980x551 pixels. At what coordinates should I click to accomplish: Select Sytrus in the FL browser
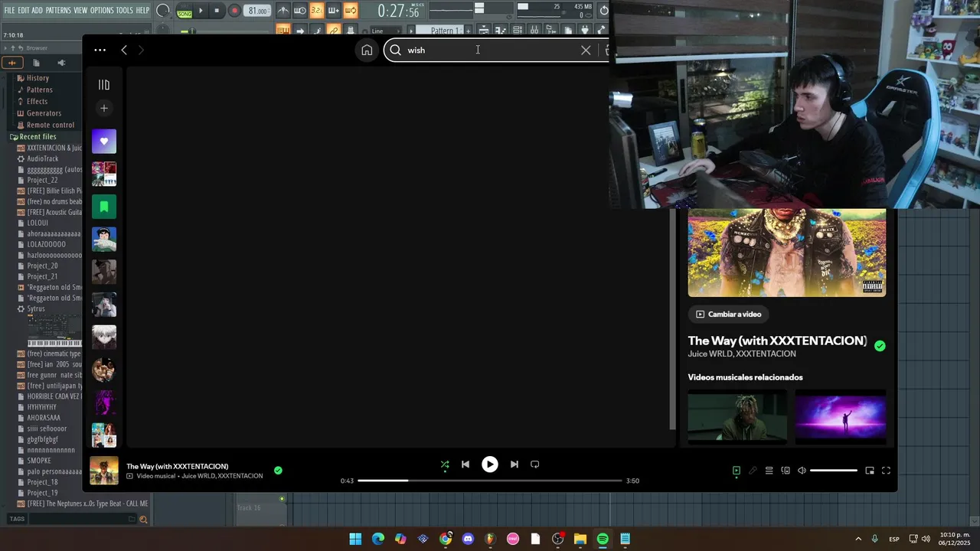[x=35, y=308]
